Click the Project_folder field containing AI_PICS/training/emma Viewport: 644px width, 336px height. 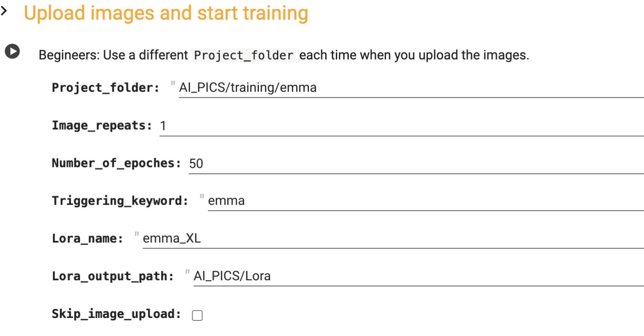[411, 88]
